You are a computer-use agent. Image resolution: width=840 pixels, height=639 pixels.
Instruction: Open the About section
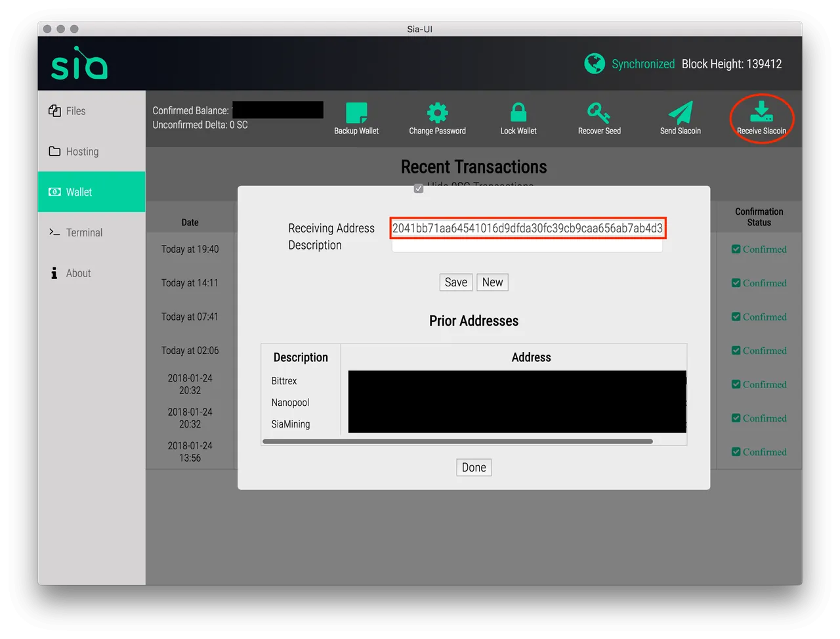click(x=91, y=273)
